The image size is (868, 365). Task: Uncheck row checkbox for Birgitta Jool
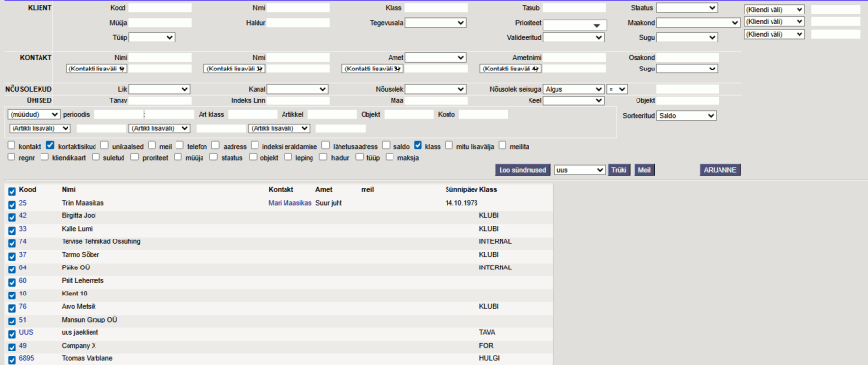pos(13,217)
